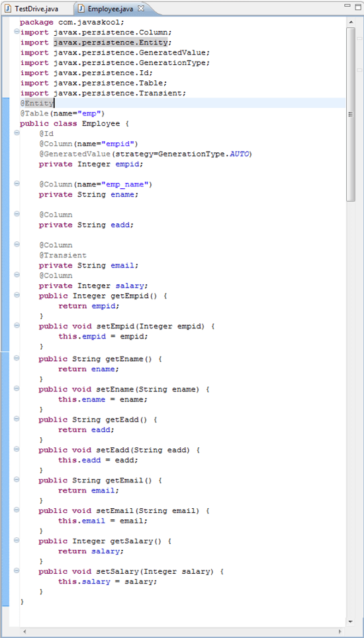
Task: Click the 'return ename;' statement
Action: (x=89, y=369)
